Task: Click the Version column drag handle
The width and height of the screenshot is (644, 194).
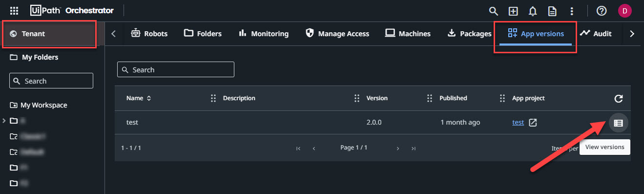Action: coord(357,98)
